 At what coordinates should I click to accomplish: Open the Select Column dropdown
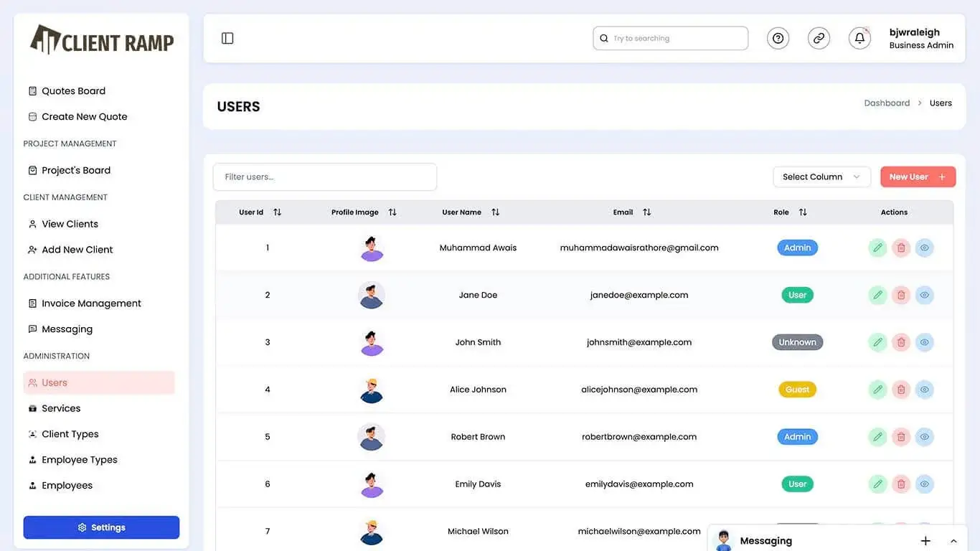click(821, 177)
